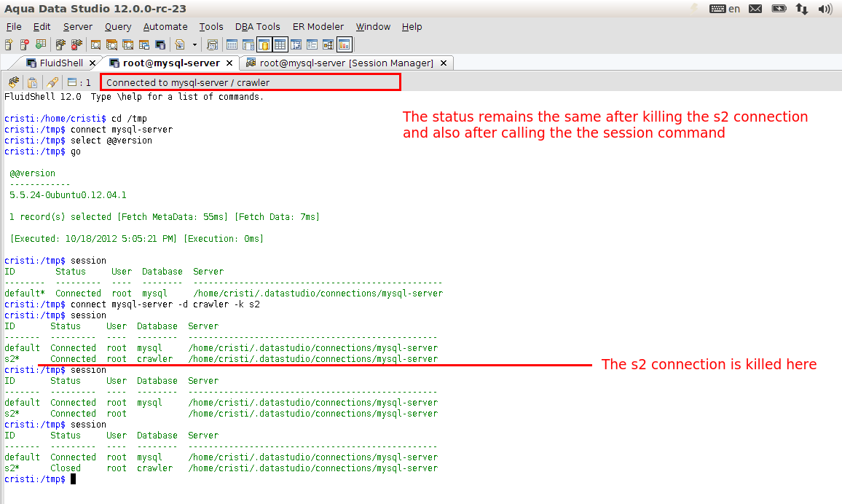Open the Automate menu
Viewport: 842px width, 504px height.
click(x=165, y=27)
